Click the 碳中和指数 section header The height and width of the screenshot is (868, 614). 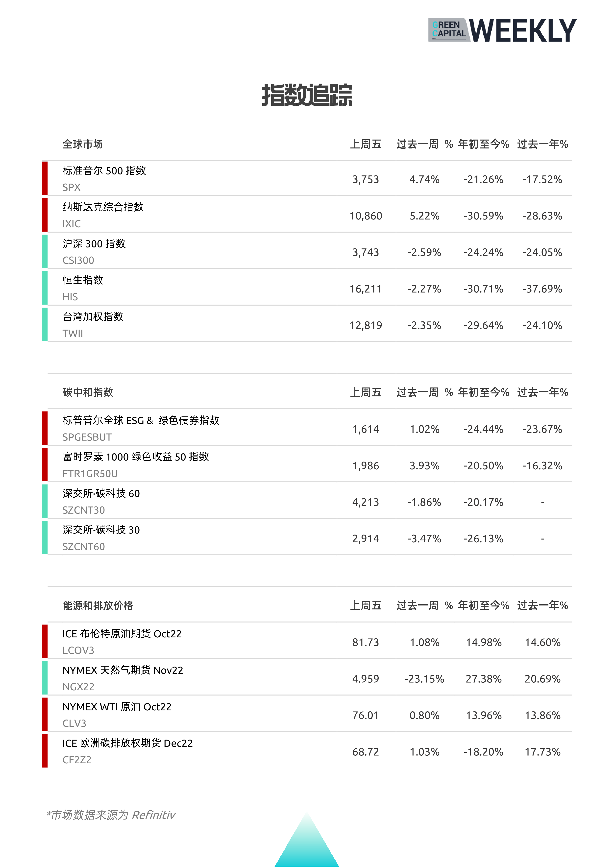coord(88,392)
